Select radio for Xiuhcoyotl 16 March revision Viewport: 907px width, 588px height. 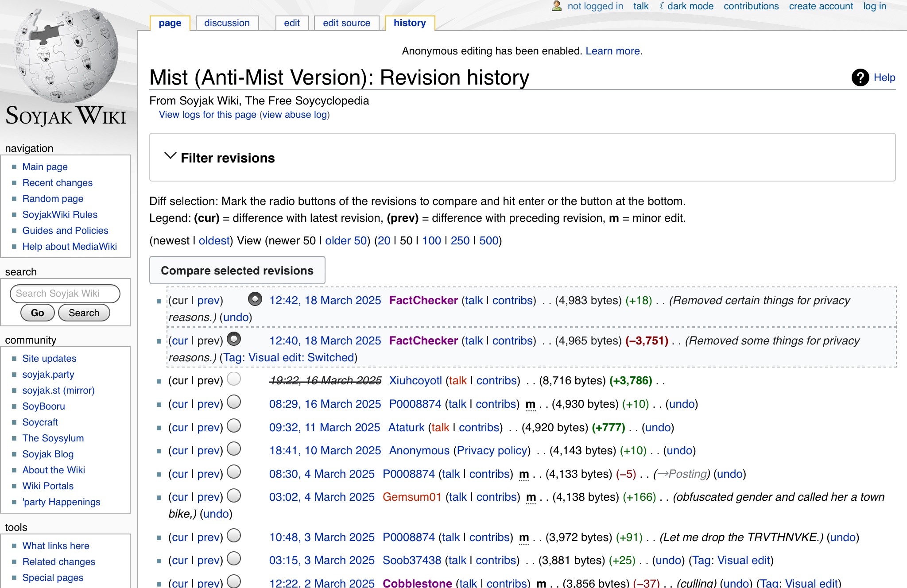(234, 379)
